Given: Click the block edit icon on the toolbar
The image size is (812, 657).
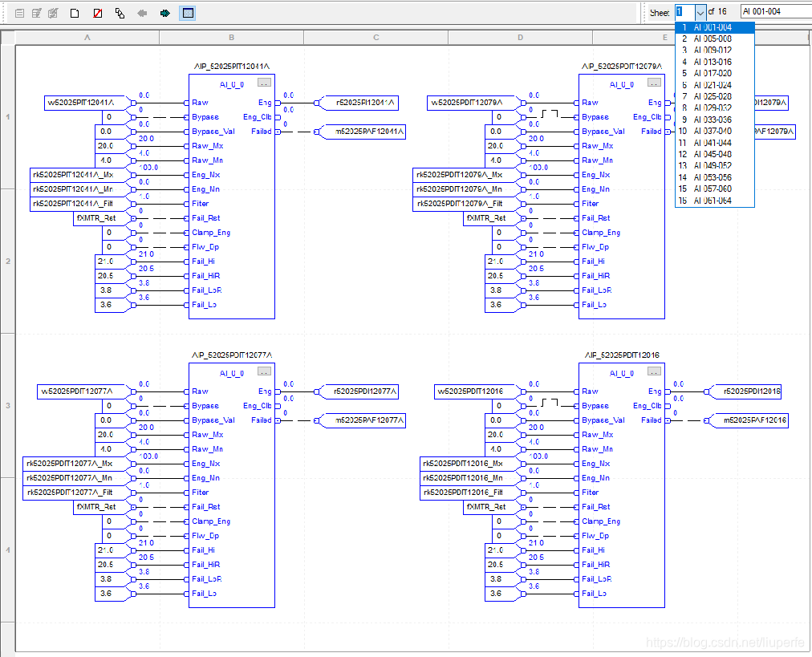Looking at the screenshot, I should pos(36,12).
